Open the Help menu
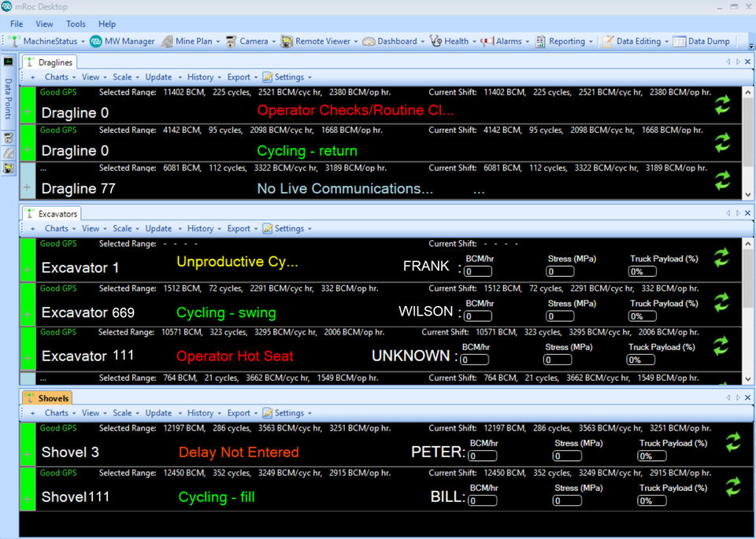The height and width of the screenshot is (539, 756). point(107,24)
